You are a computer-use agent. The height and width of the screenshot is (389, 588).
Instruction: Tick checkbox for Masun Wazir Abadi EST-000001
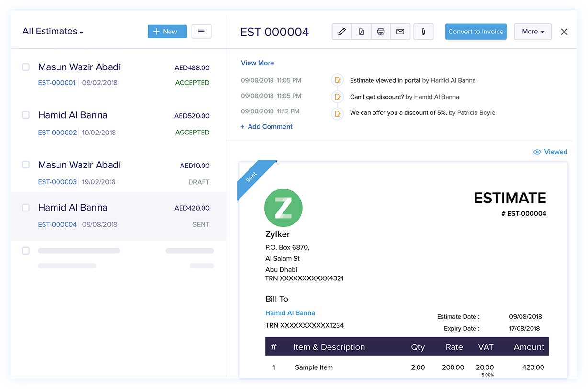[x=26, y=67]
